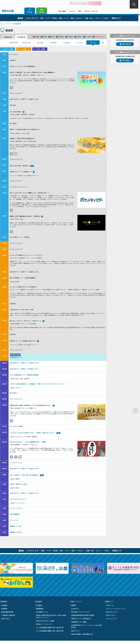The height and width of the screenshot is (644, 140).
Task: Open 番組審議会 footer link
Action: point(40,609)
